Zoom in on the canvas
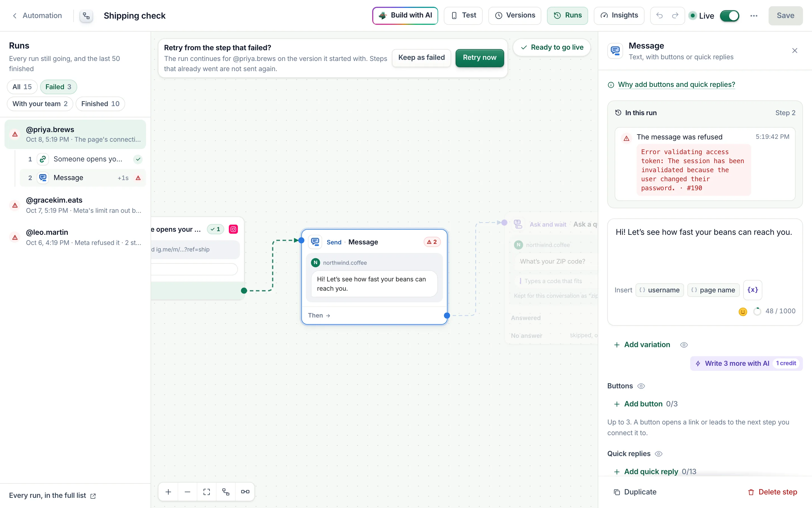 [168, 492]
